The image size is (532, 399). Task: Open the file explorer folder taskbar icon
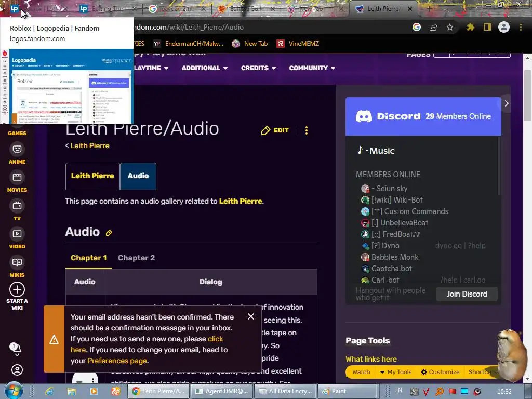click(x=72, y=391)
